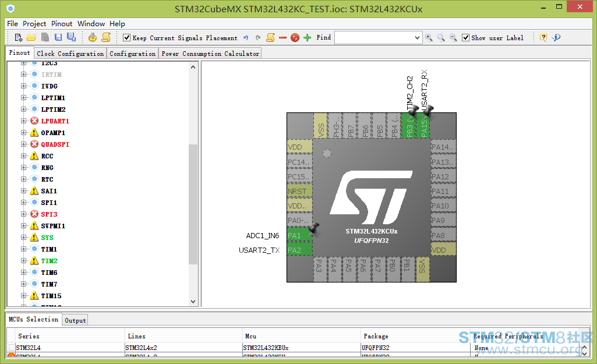
Task: Expand the TIM2 tree node
Action: [24, 261]
